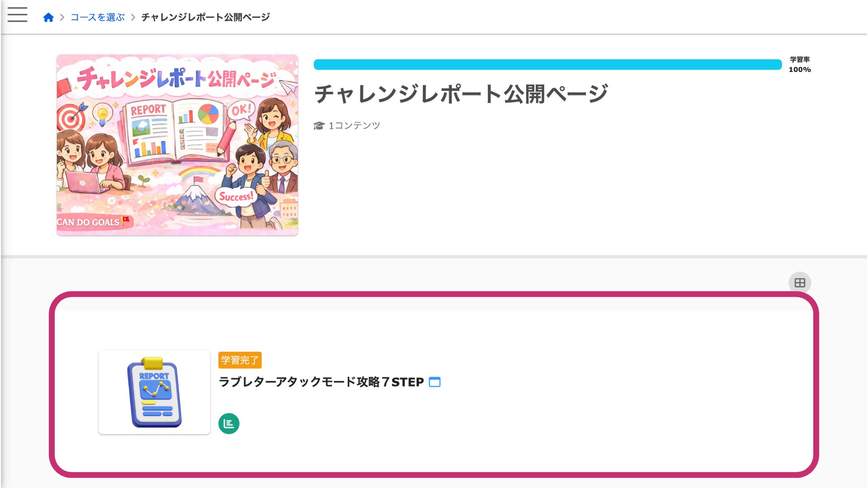Click the green round report icon

coord(229,424)
